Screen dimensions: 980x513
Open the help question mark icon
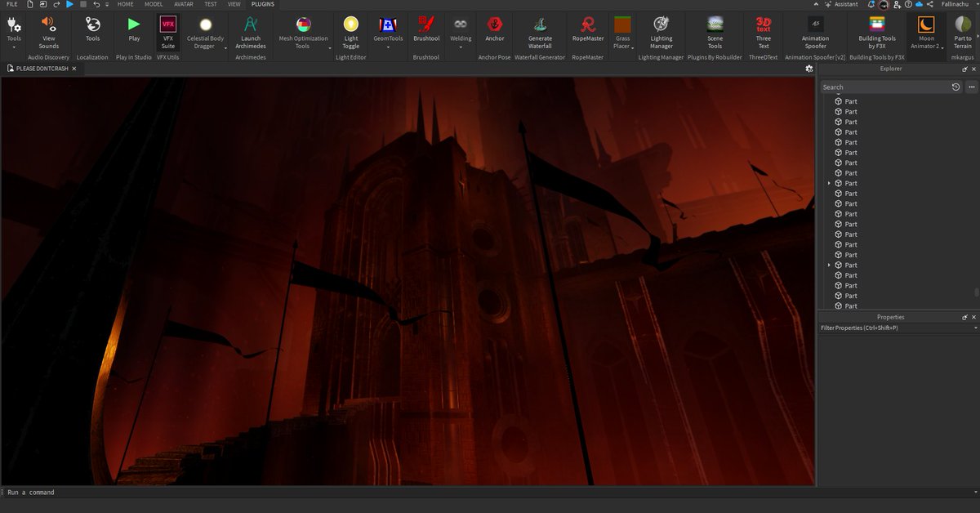pos(908,4)
